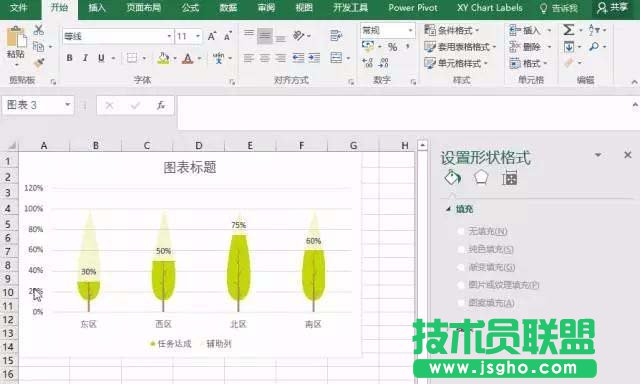The height and width of the screenshot is (384, 640).
Task: Switch to the 公式 (Formulas) tab
Action: coord(190,8)
